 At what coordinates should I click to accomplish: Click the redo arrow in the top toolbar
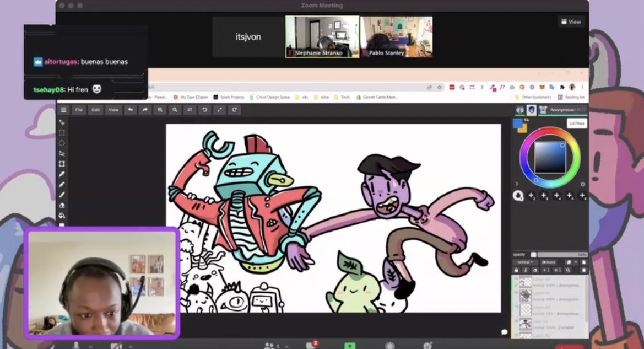145,110
